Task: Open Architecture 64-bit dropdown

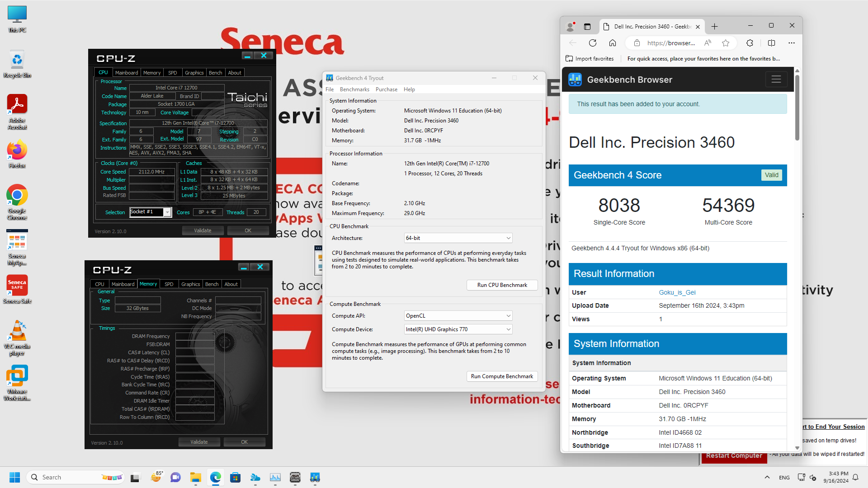Action: [x=458, y=238]
